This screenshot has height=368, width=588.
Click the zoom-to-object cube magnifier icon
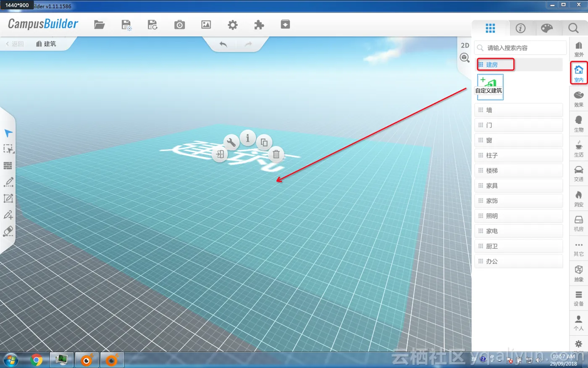click(x=465, y=58)
